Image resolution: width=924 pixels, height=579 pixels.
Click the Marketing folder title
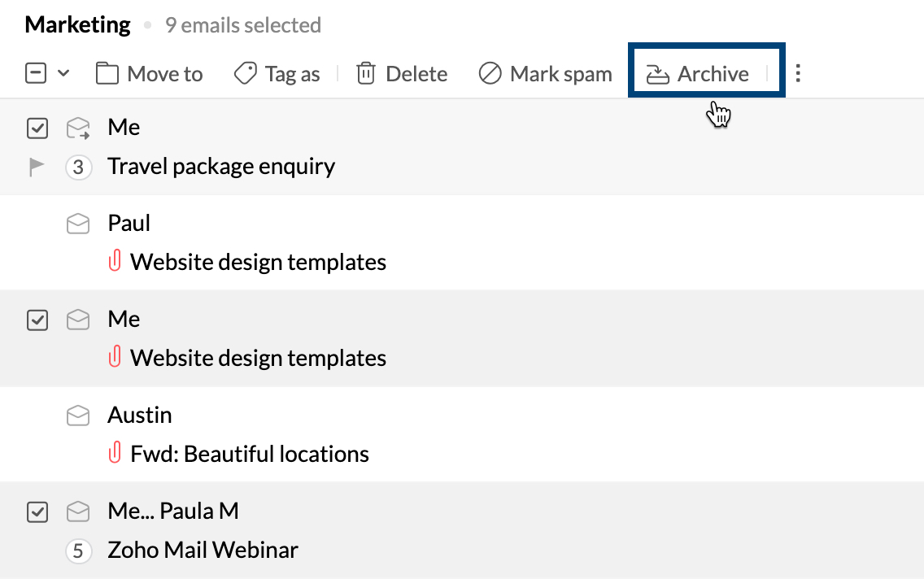77,25
